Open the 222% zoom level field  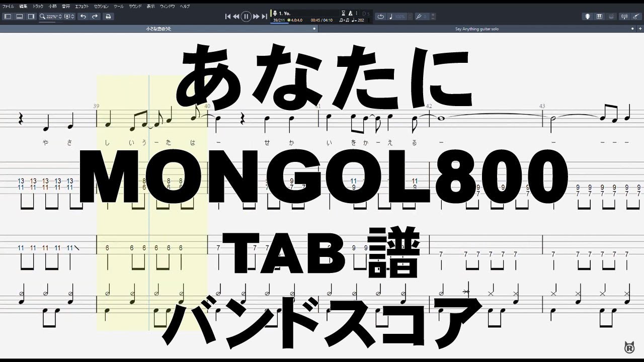pyautogui.click(x=51, y=17)
